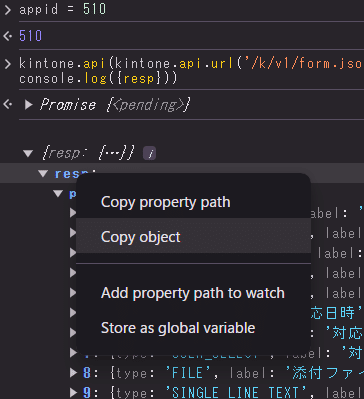364x399 pixels.
Task: Click the 'appid = 510' console input line
Action: (x=63, y=9)
